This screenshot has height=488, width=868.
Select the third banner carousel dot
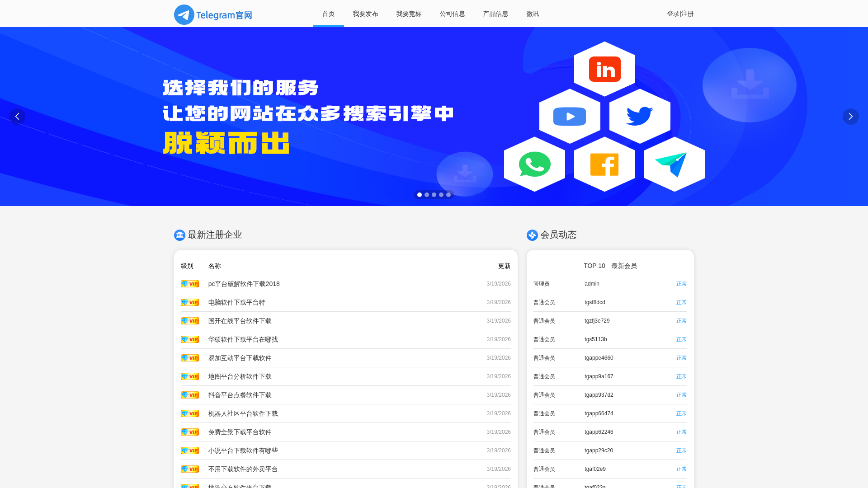434,195
